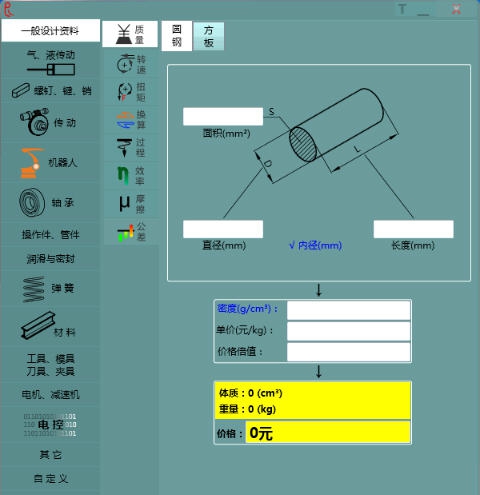
Task: Open 气、液传动 cylinder category
Action: pyautogui.click(x=50, y=62)
